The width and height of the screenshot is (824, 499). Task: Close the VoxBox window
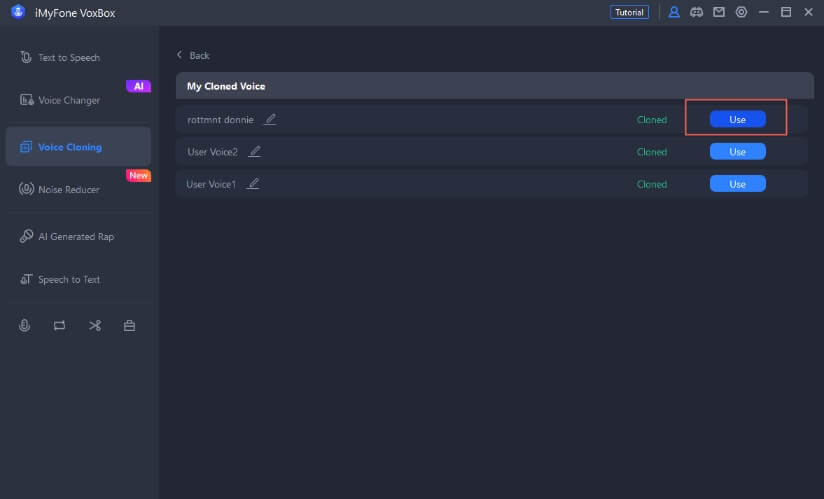[x=808, y=12]
